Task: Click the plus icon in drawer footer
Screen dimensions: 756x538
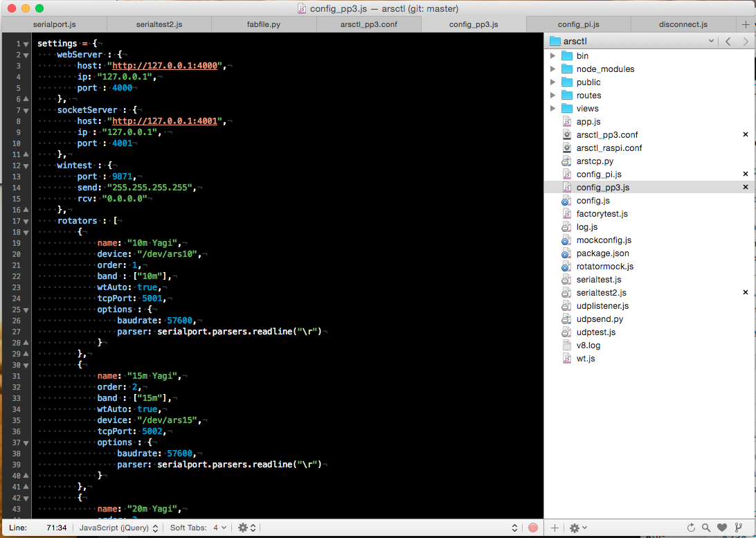Action: pyautogui.click(x=555, y=528)
